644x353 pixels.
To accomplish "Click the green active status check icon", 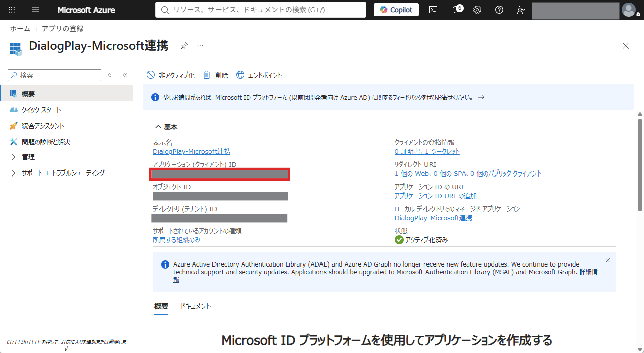I will coord(399,240).
